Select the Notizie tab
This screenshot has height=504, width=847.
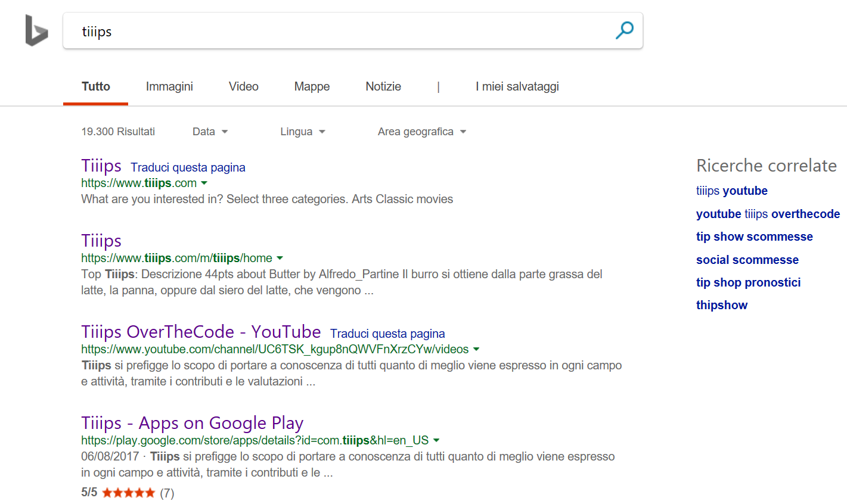(x=383, y=86)
